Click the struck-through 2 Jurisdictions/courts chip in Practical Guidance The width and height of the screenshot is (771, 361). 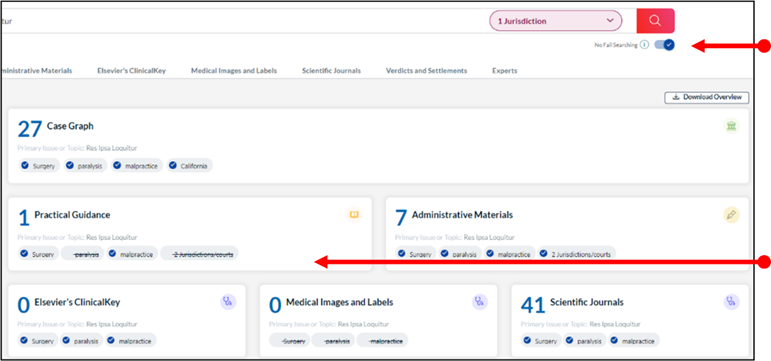[x=199, y=254]
